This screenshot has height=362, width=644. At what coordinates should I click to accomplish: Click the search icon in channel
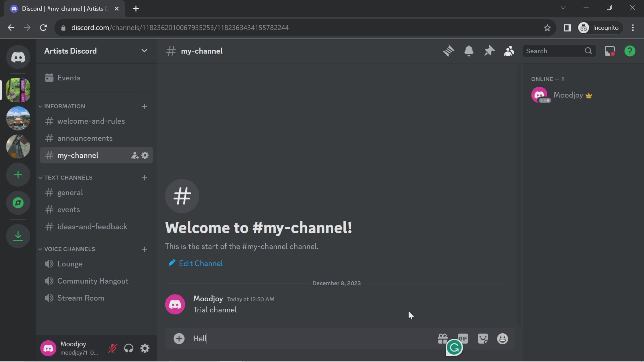589,51
